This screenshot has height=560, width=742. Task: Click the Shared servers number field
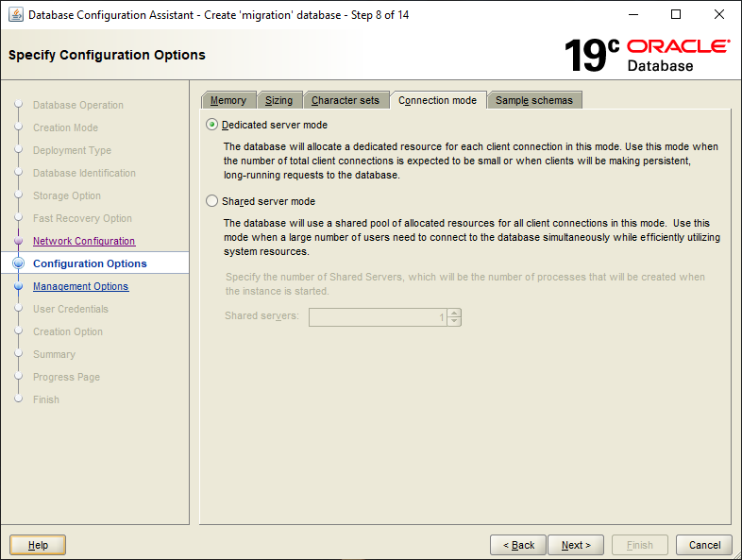pyautogui.click(x=378, y=317)
